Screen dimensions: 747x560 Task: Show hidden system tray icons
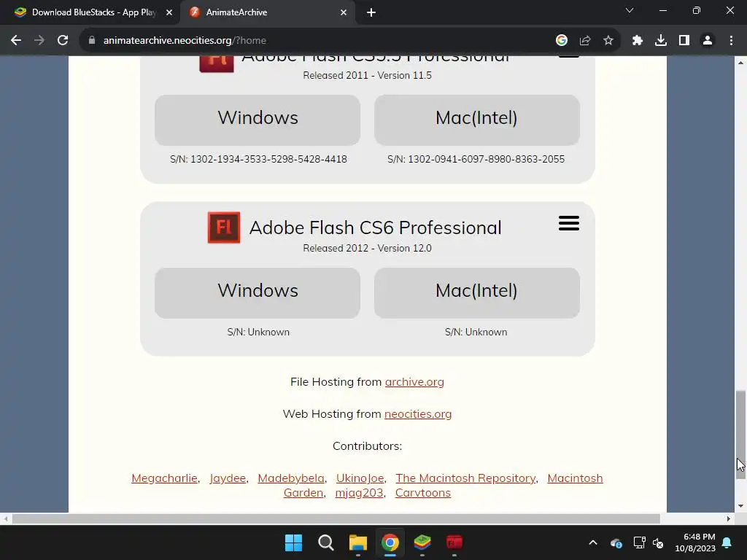point(593,542)
